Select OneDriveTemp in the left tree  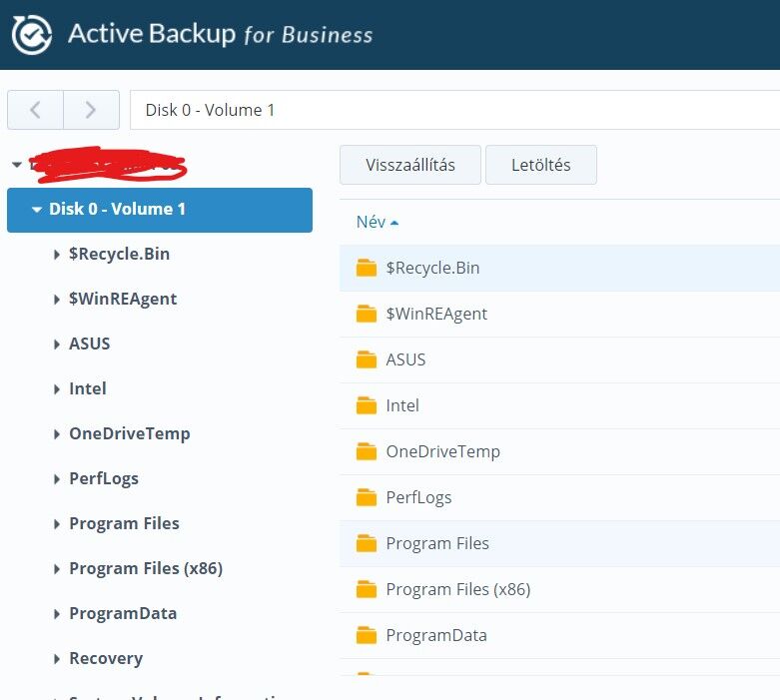point(130,433)
